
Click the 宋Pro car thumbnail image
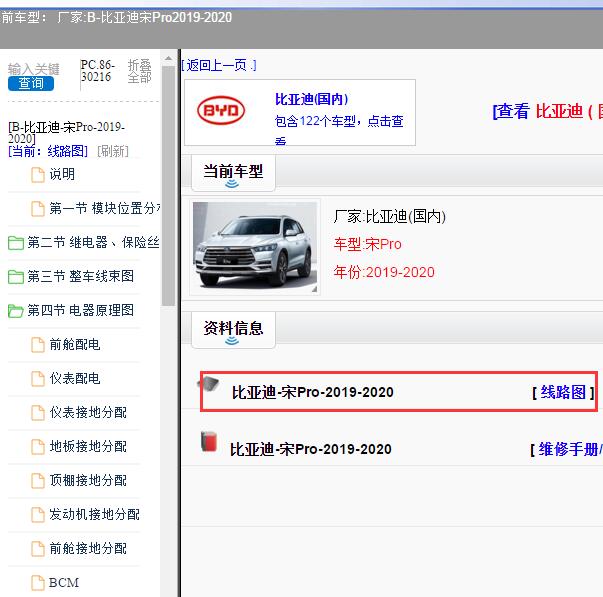(255, 247)
